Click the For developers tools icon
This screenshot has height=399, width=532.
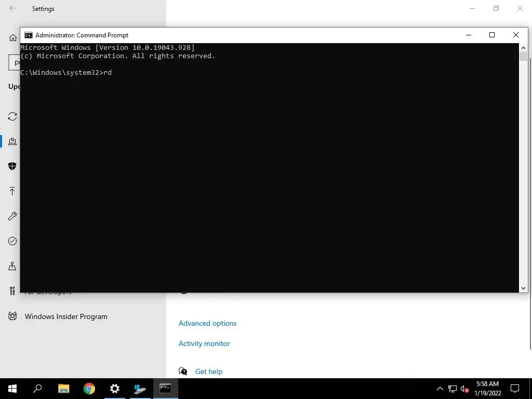coord(12,291)
